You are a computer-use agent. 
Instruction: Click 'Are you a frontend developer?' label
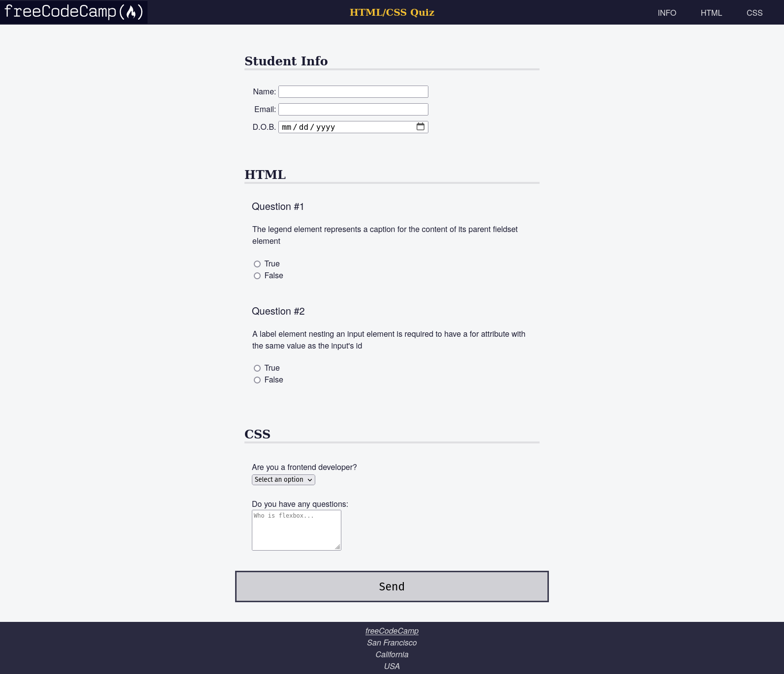pyautogui.click(x=304, y=467)
